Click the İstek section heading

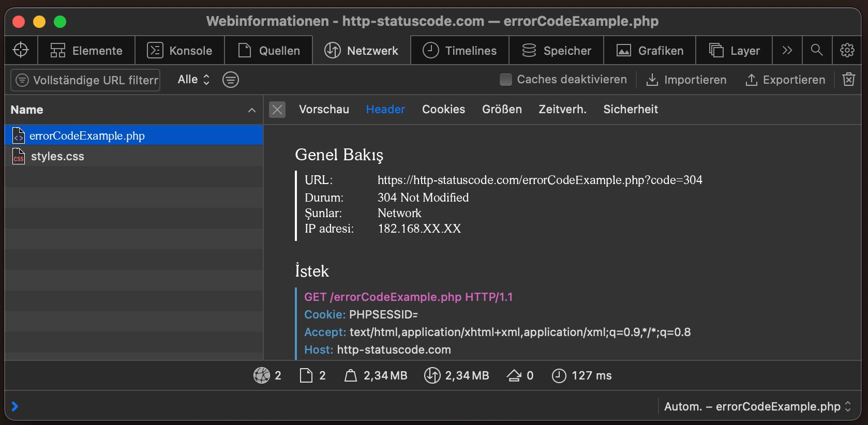[x=311, y=271]
